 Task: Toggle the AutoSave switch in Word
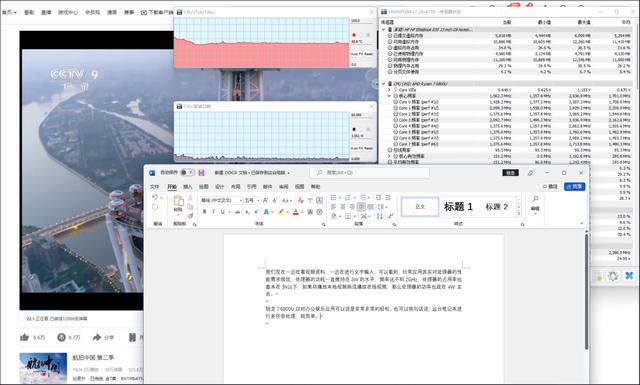pos(187,173)
